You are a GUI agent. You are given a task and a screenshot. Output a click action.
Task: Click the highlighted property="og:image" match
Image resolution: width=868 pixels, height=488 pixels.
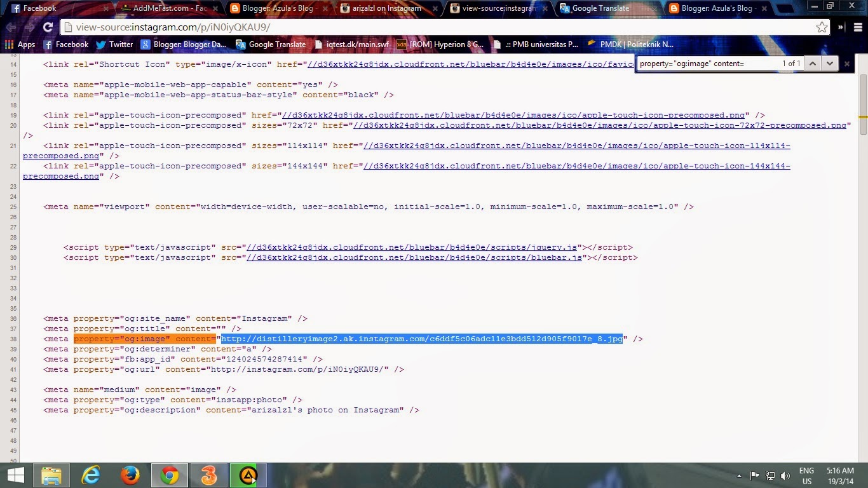(144, 339)
